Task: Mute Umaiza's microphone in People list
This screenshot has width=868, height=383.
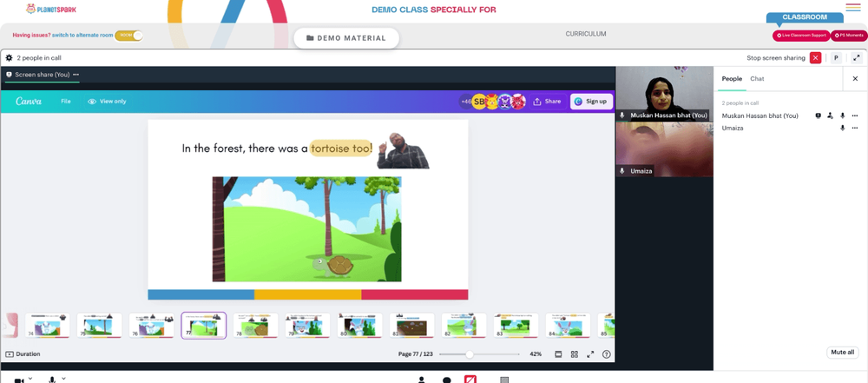Action: pos(843,128)
